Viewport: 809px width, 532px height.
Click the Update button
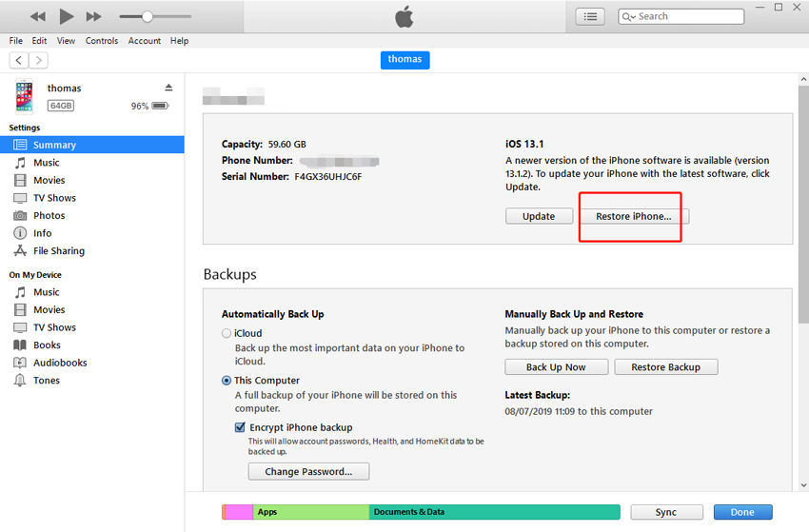click(x=539, y=216)
